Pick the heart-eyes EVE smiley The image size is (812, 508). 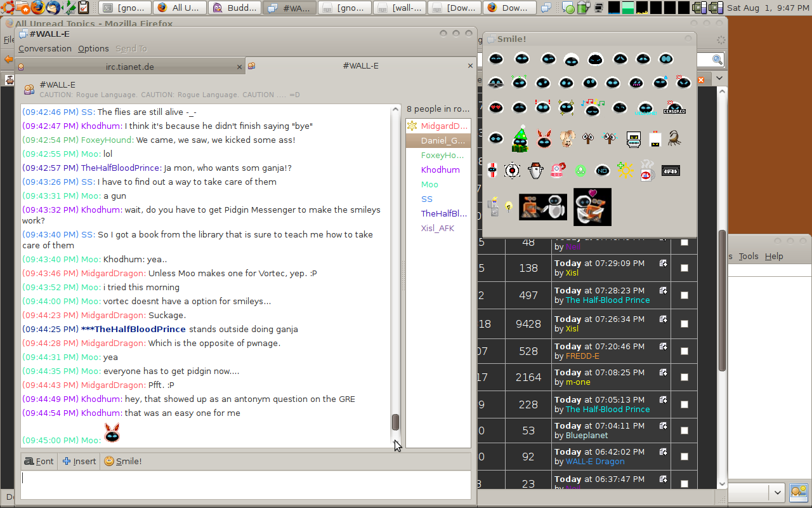pos(495,107)
